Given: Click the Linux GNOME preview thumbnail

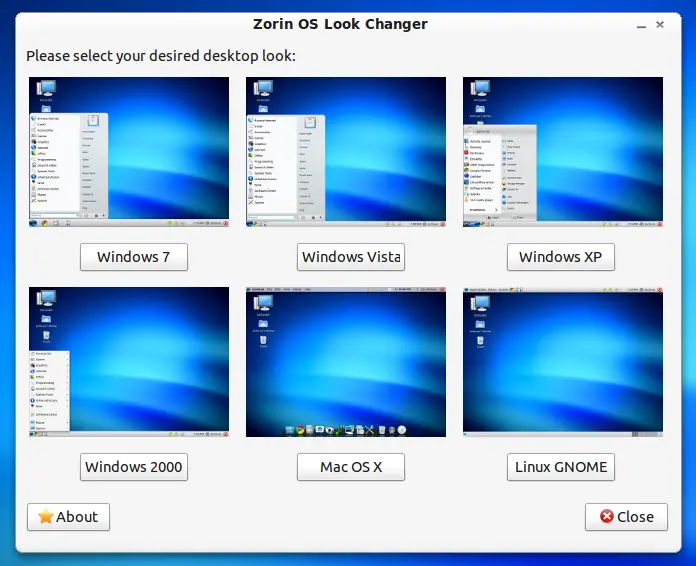Looking at the screenshot, I should tap(563, 362).
